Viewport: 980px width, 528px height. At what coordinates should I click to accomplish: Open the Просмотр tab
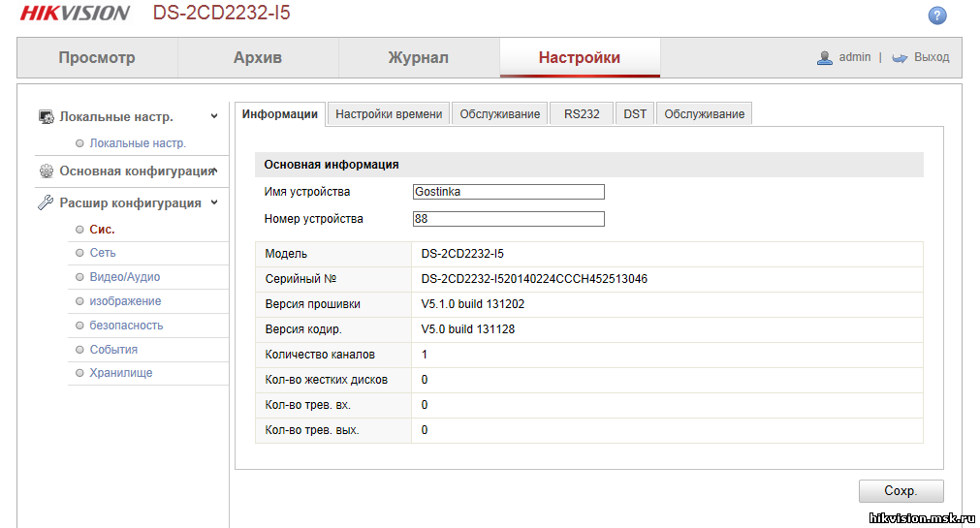(97, 57)
